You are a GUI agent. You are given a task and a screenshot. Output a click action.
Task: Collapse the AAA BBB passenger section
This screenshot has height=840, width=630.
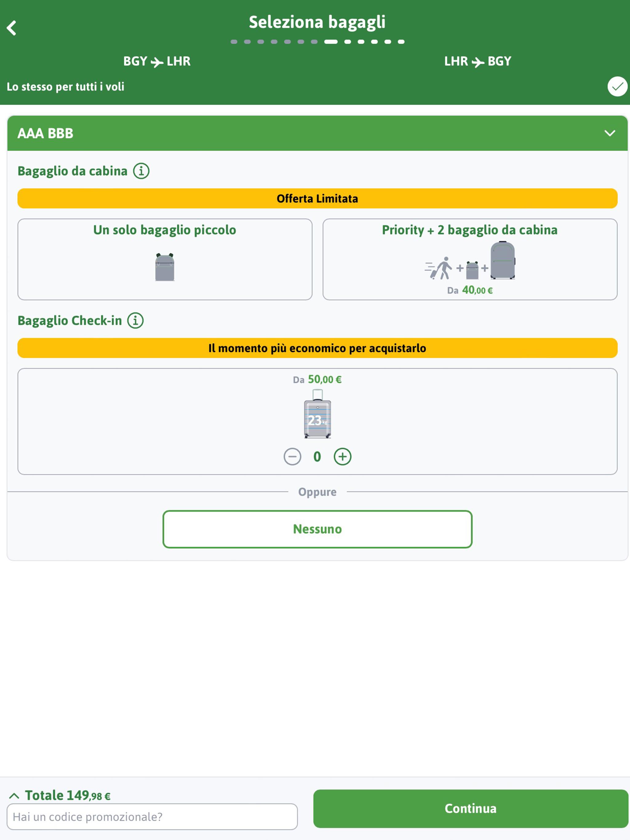pos(609,133)
